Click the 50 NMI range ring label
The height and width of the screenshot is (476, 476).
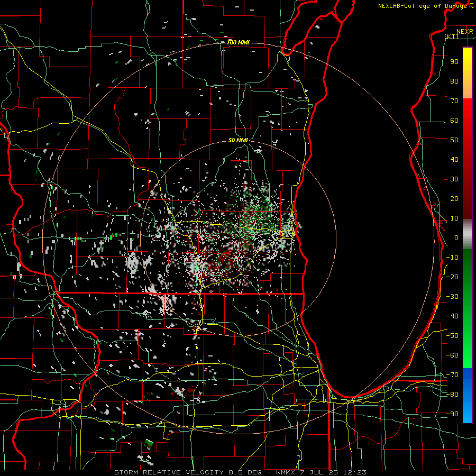[238, 140]
